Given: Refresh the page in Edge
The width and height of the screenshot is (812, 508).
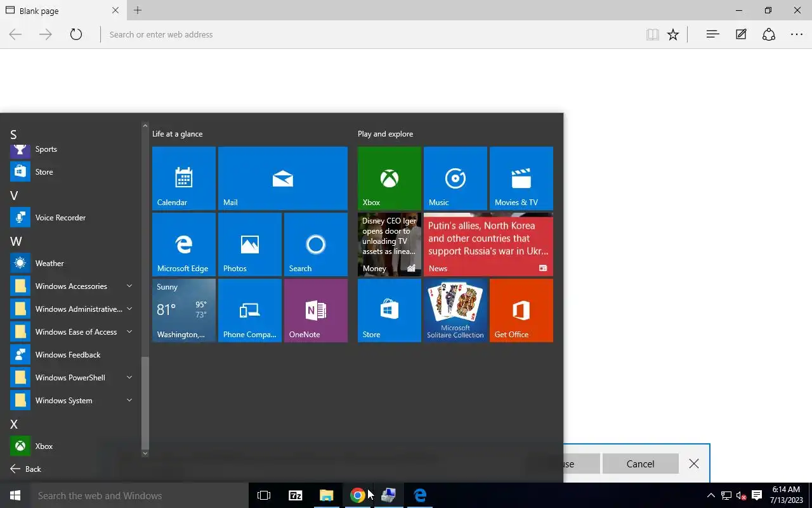Looking at the screenshot, I should click(76, 35).
